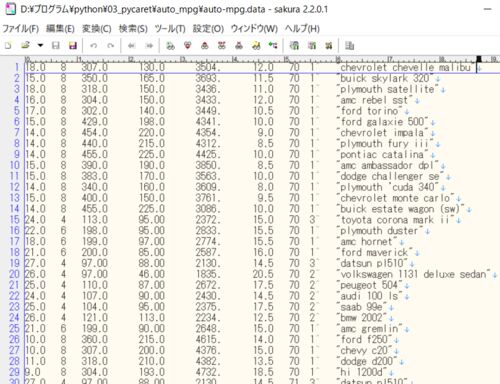Viewport: 500px width, 384px height.
Task: Click the text "buick estate wagon (sw)"
Action: 400,209
